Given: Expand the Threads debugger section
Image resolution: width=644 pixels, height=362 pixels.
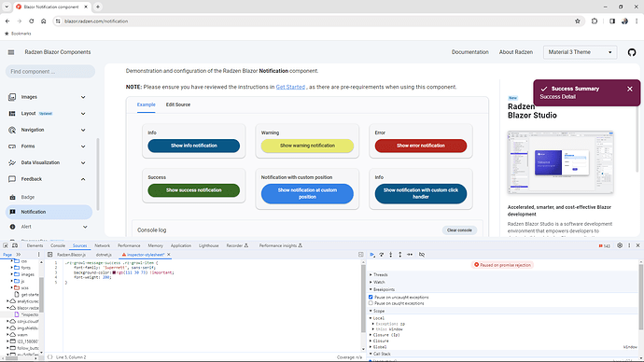Looking at the screenshot, I should tap(380, 274).
